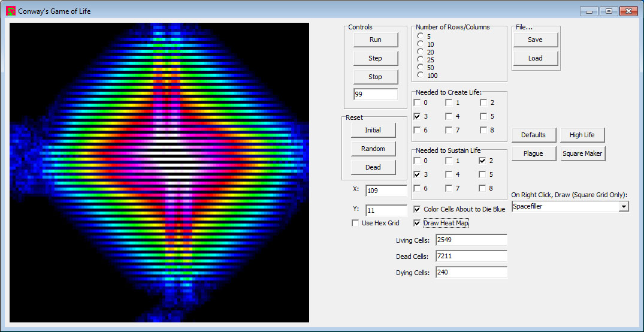
Task: Select 50 rows/columns radio option
Action: pyautogui.click(x=420, y=67)
